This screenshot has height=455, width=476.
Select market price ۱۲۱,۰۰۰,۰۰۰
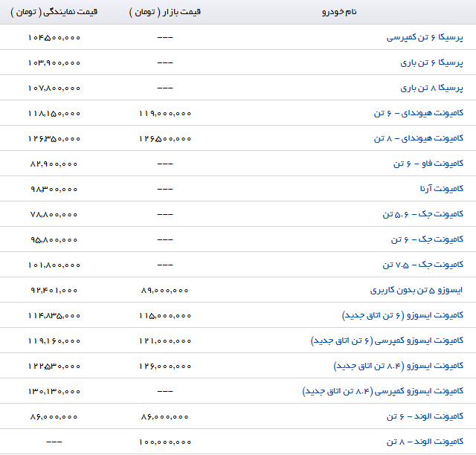coord(165,341)
